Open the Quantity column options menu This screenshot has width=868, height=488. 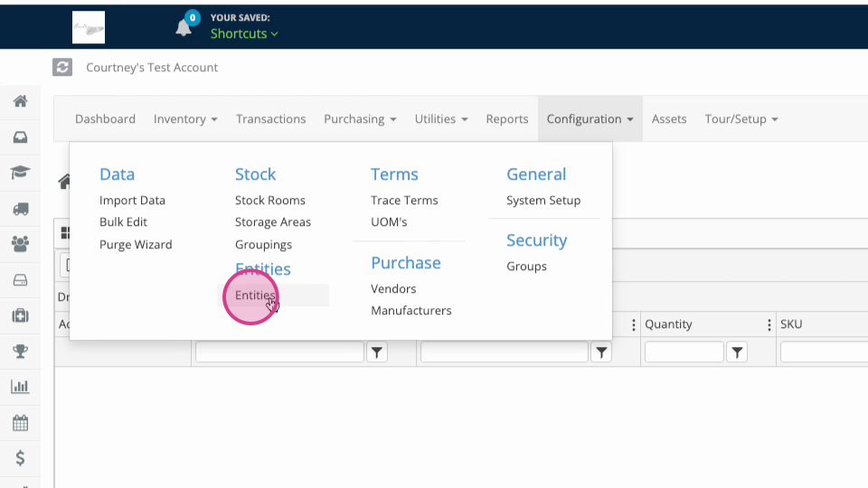[x=769, y=325]
